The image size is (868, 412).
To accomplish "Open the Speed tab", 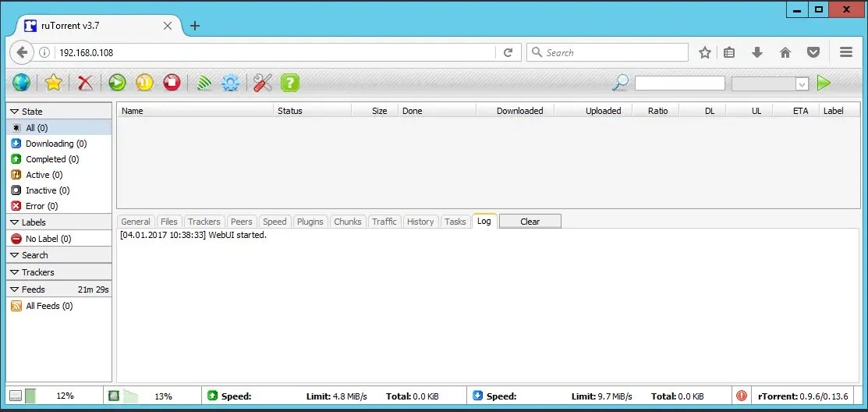I will coord(275,222).
